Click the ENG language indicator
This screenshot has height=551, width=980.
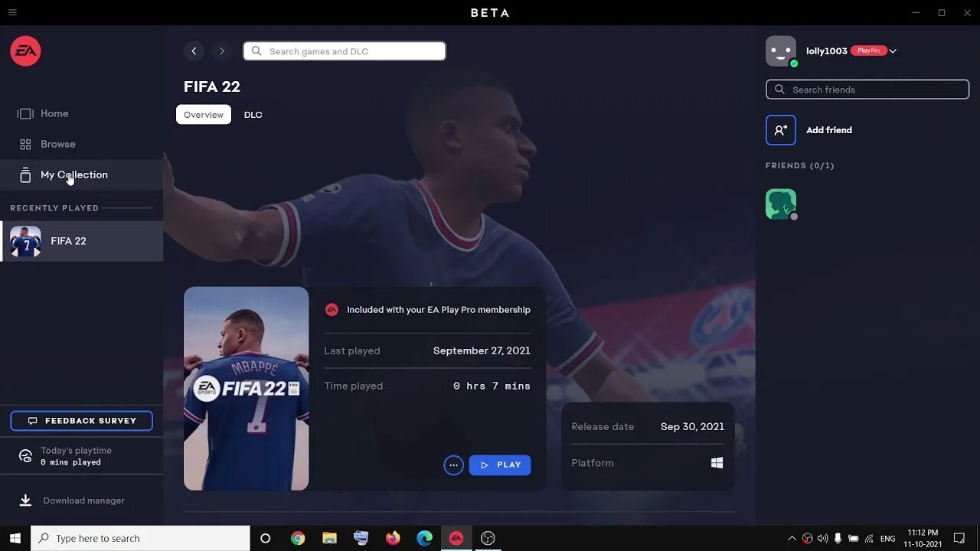tap(887, 539)
